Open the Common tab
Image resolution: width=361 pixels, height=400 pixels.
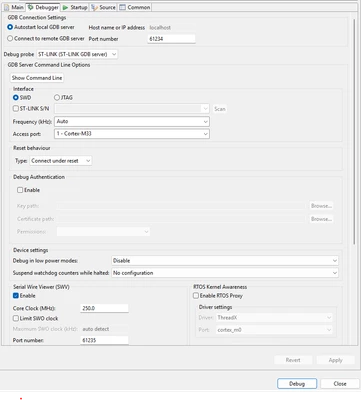[x=135, y=7]
